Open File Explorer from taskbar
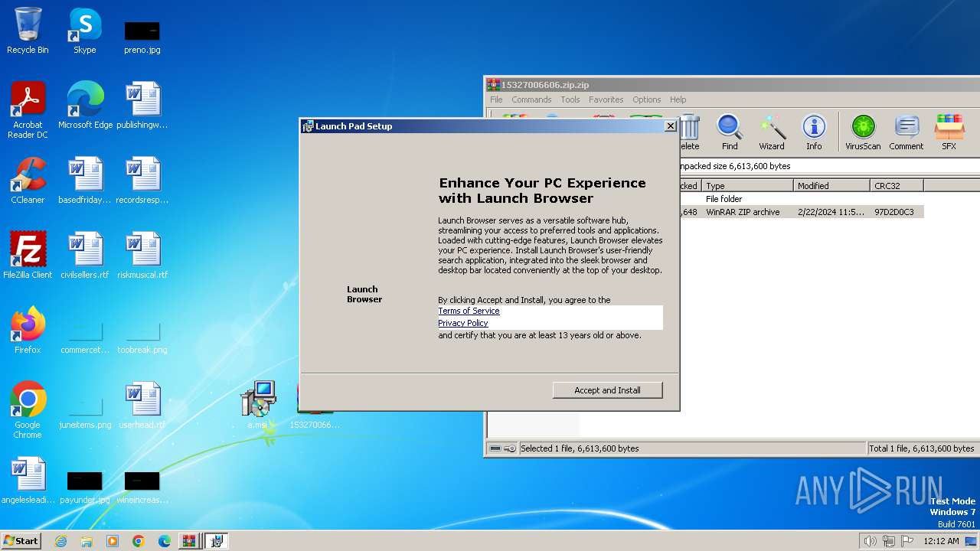 87,541
